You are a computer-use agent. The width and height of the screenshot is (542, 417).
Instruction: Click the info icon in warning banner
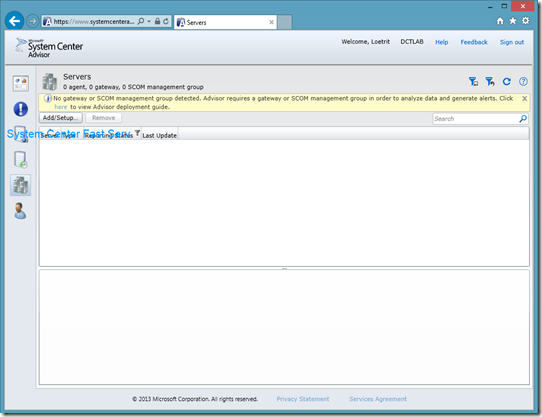[48, 98]
